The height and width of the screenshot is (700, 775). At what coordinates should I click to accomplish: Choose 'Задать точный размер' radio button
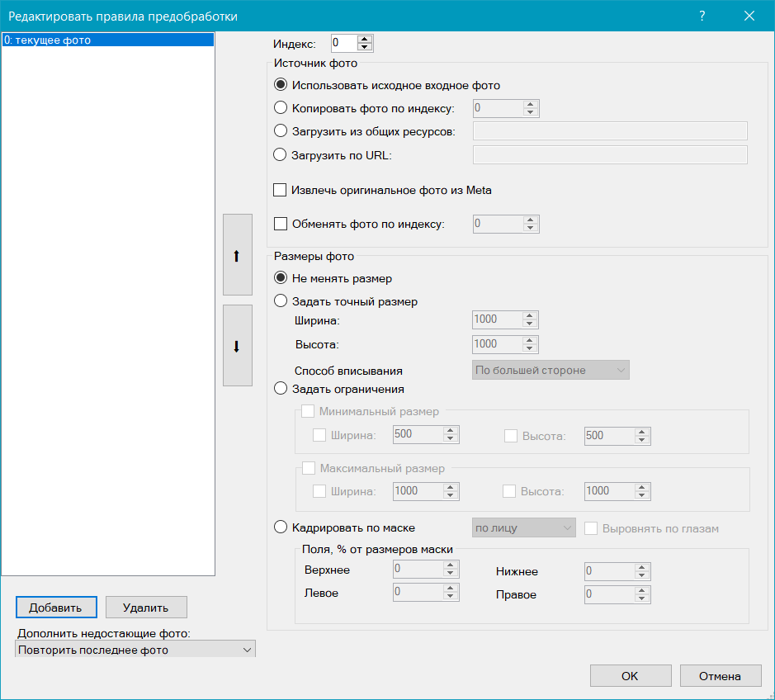click(281, 301)
